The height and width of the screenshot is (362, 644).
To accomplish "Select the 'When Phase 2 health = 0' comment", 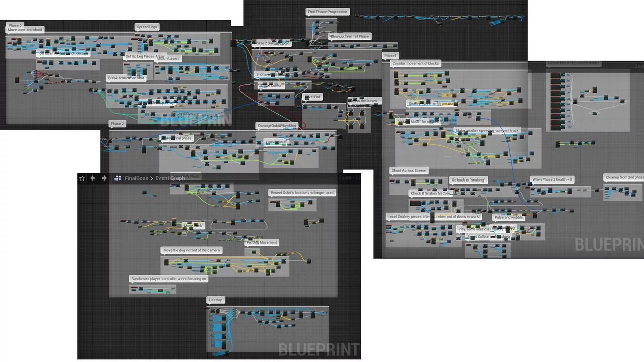I will [x=552, y=179].
